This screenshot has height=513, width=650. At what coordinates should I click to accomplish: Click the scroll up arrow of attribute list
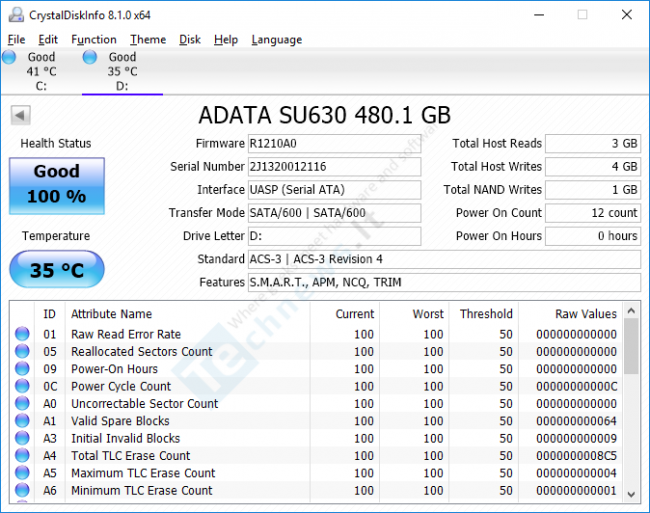click(631, 311)
